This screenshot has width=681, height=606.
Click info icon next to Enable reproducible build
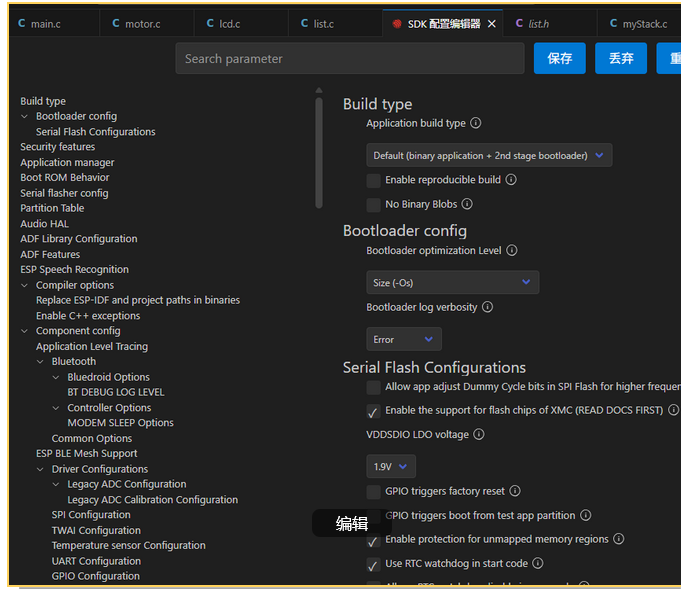[511, 179]
